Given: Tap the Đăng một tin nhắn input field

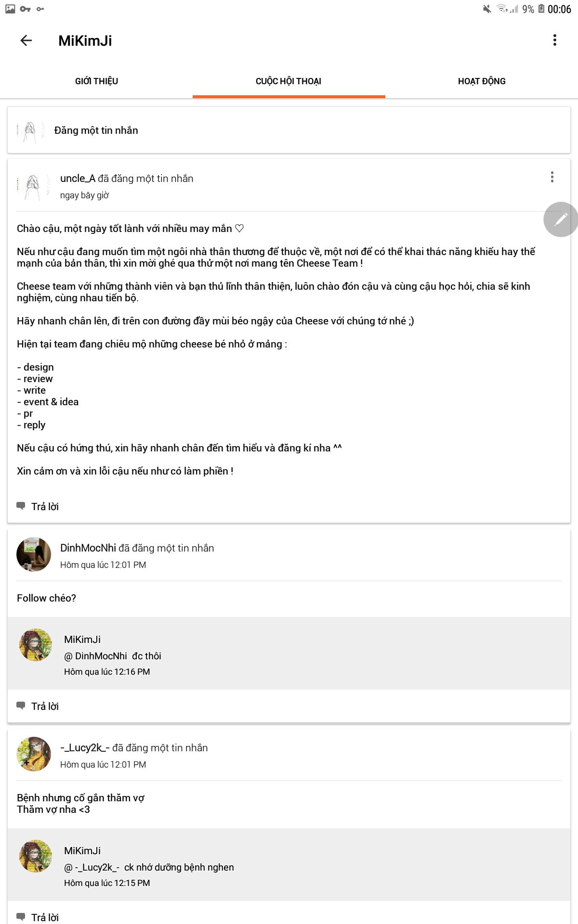Looking at the screenshot, I should point(289,130).
